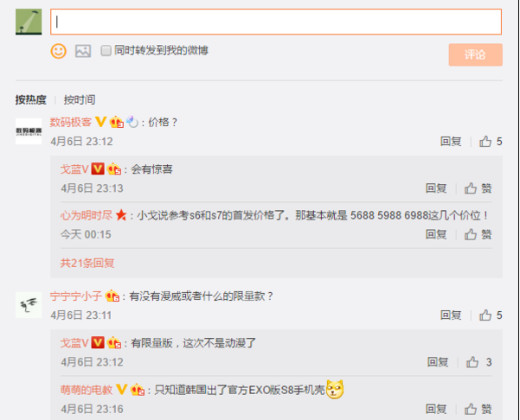The height and width of the screenshot is (420, 520).
Task: Like 戈蓝V's reply 有限量版
Action: pos(478,362)
